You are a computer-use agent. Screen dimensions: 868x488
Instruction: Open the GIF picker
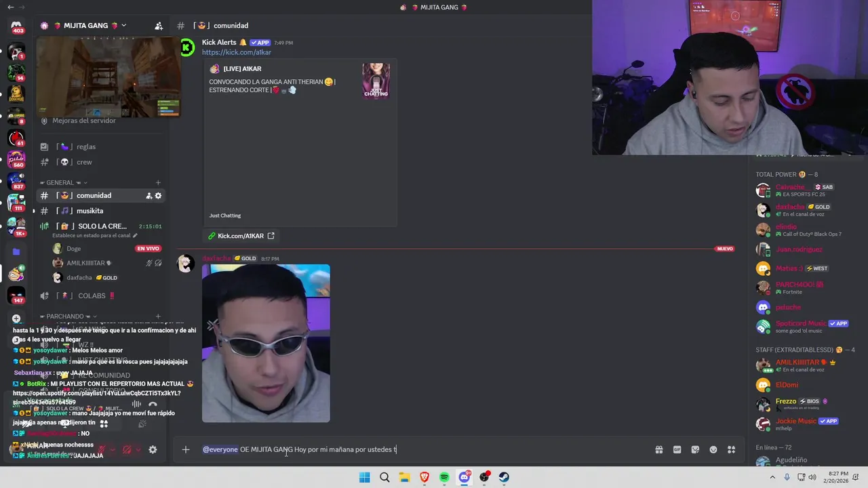[677, 449]
